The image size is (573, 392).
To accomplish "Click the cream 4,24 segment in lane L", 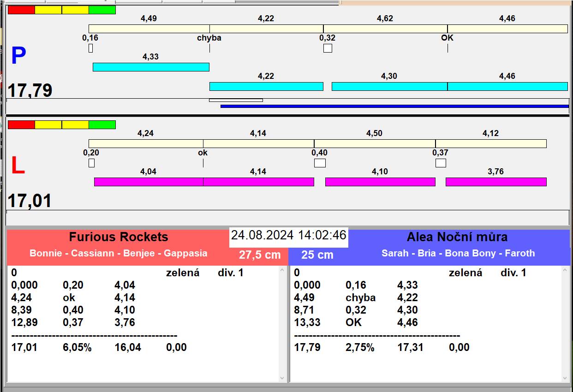I will (x=146, y=143).
